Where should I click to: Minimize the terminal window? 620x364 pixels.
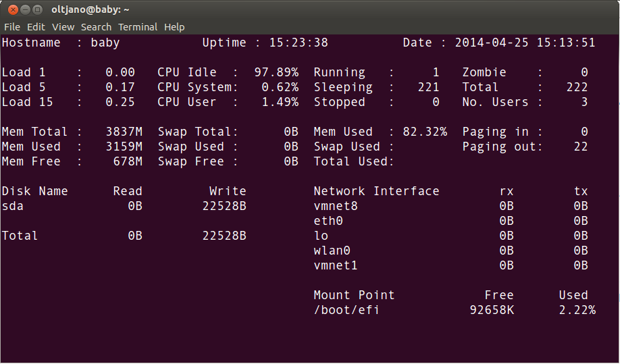tap(25, 9)
